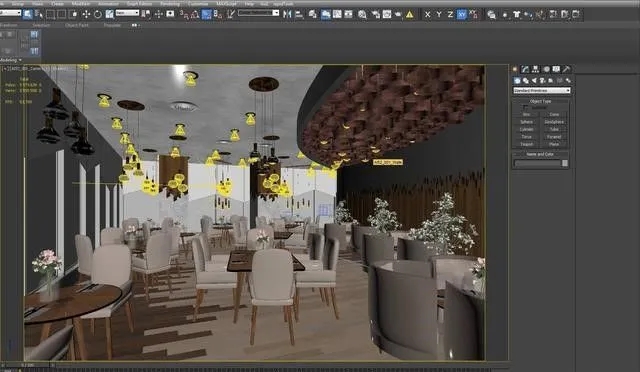Switch to the Object Paint ribbon tab

tap(77, 25)
